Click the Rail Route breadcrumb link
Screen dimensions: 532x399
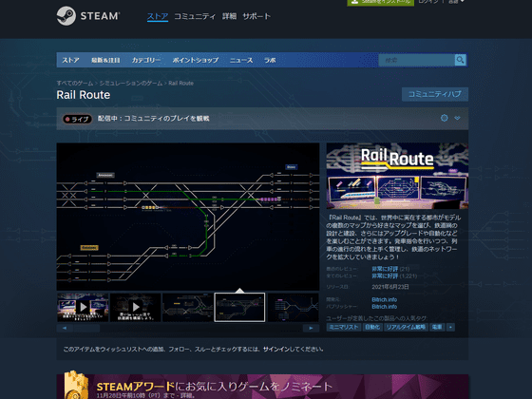180,84
